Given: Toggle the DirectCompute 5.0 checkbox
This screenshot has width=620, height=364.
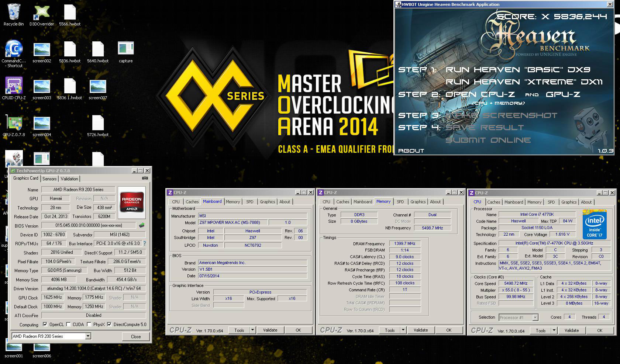Looking at the screenshot, I should [109, 325].
